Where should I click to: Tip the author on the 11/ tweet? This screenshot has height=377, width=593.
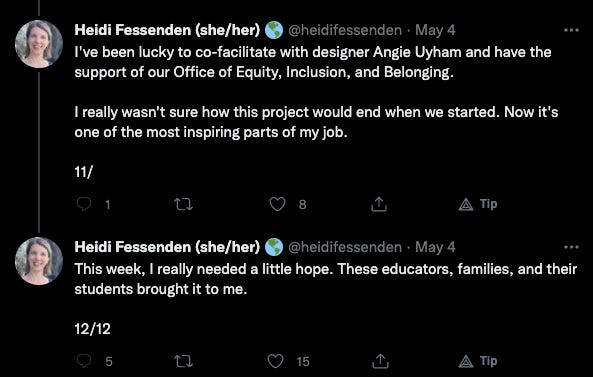478,204
